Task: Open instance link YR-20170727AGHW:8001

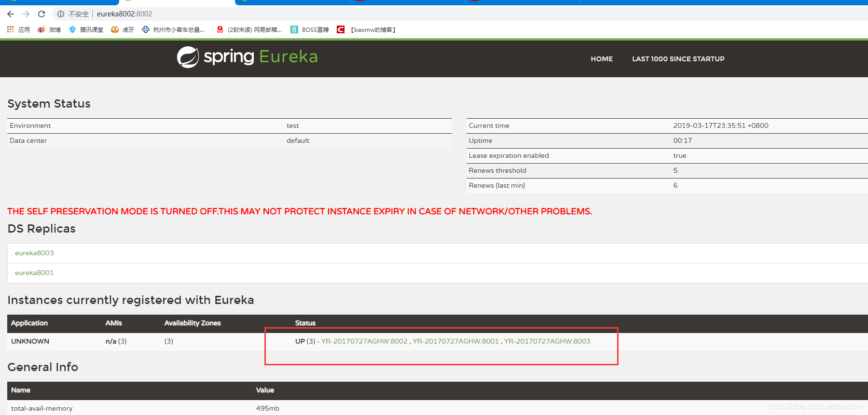Action: tap(455, 341)
